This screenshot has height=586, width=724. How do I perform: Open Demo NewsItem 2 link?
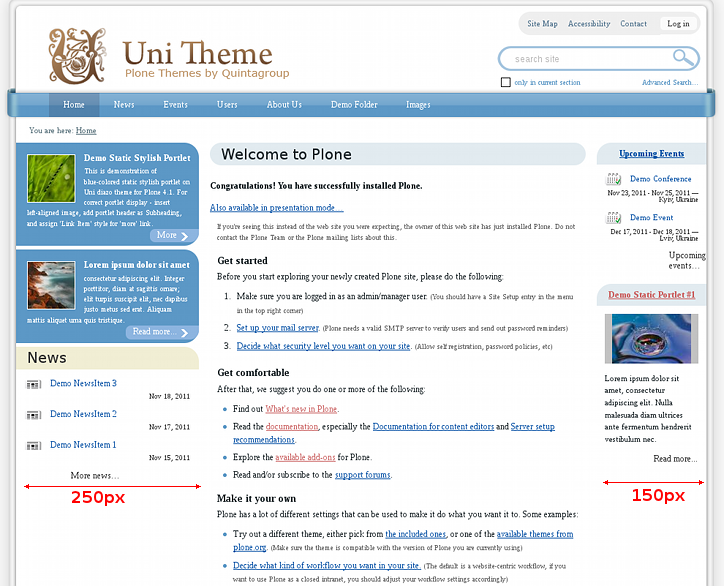coord(83,414)
